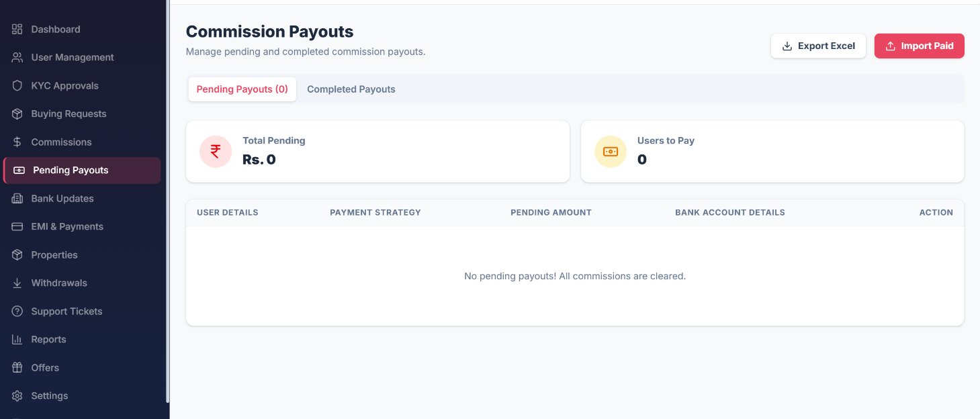Click the Support Tickets question mark icon
The image size is (980, 419).
tap(17, 312)
